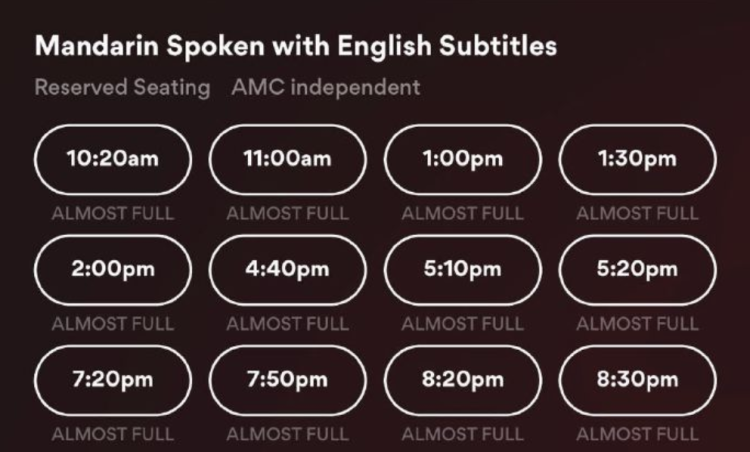Click ALMOST FULL under 5:10pm

coord(462,323)
